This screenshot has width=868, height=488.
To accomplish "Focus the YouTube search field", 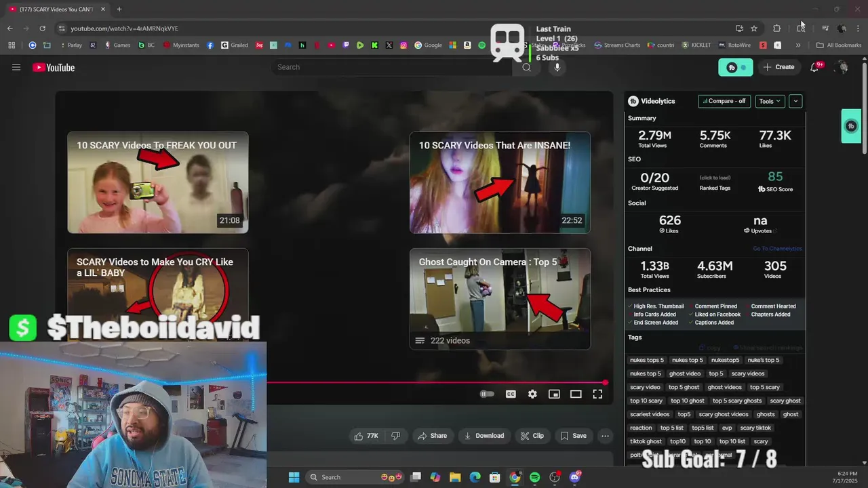I will pos(393,67).
